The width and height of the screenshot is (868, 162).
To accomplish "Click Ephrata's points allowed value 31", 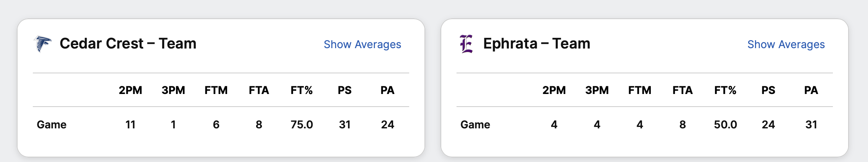I will [x=811, y=125].
